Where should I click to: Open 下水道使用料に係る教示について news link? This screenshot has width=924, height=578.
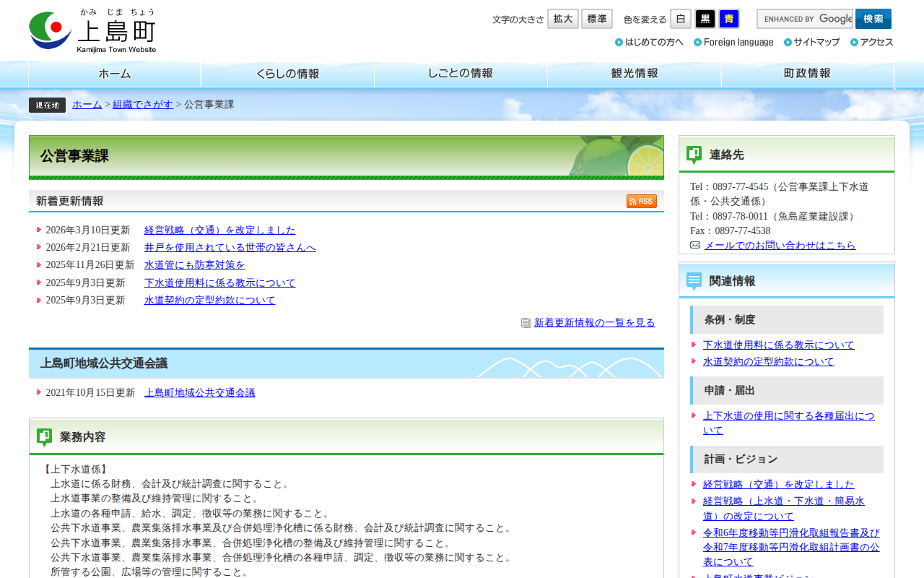[219, 283]
